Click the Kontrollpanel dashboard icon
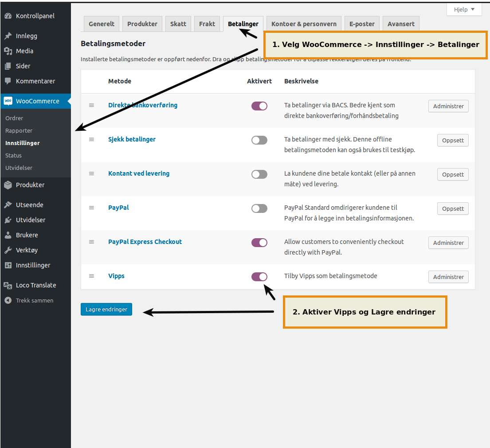 click(x=8, y=16)
